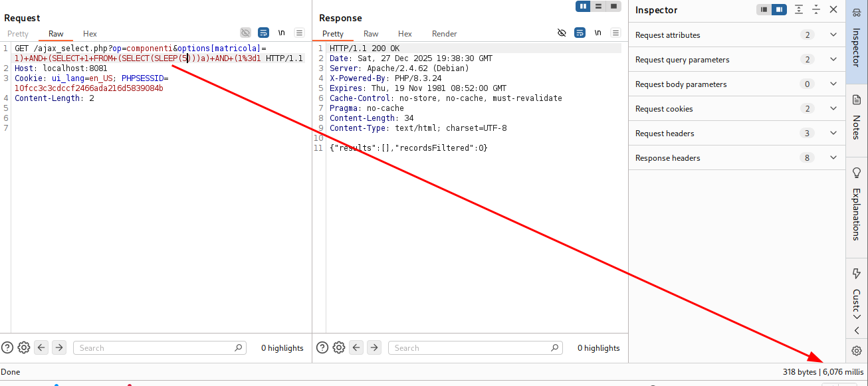Select combined tabbed view layout
868x386 pixels.
pyautogui.click(x=613, y=6)
